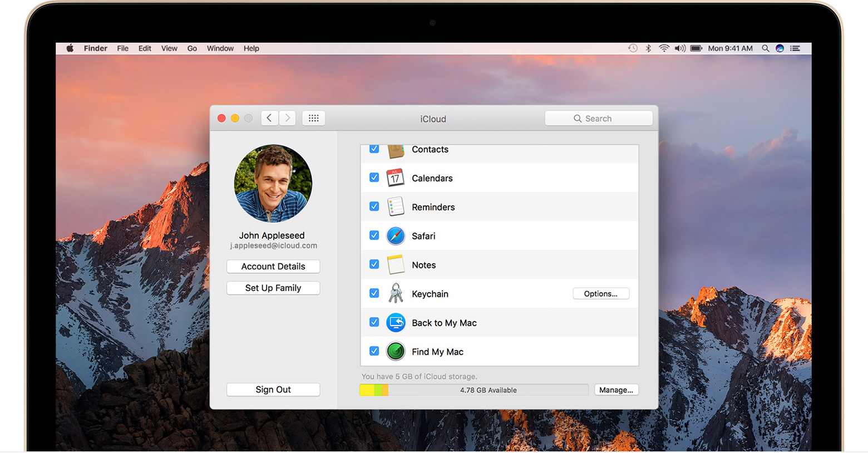Open the Bluetooth status menu
868x453 pixels.
(648, 48)
